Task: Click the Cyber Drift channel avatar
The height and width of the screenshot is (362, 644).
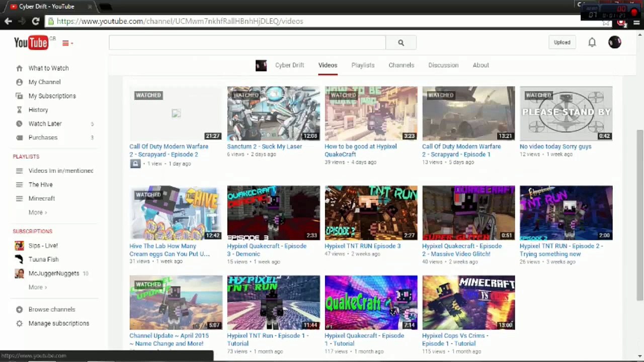Action: pyautogui.click(x=261, y=65)
